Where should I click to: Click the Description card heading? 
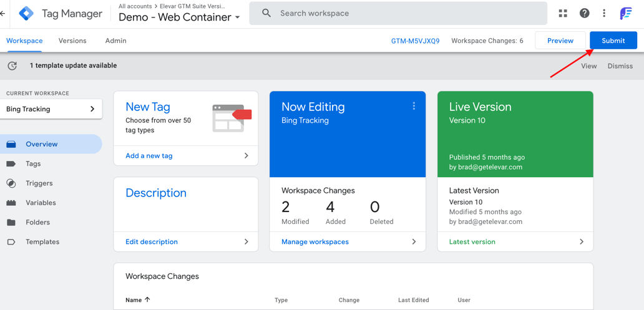pos(156,193)
